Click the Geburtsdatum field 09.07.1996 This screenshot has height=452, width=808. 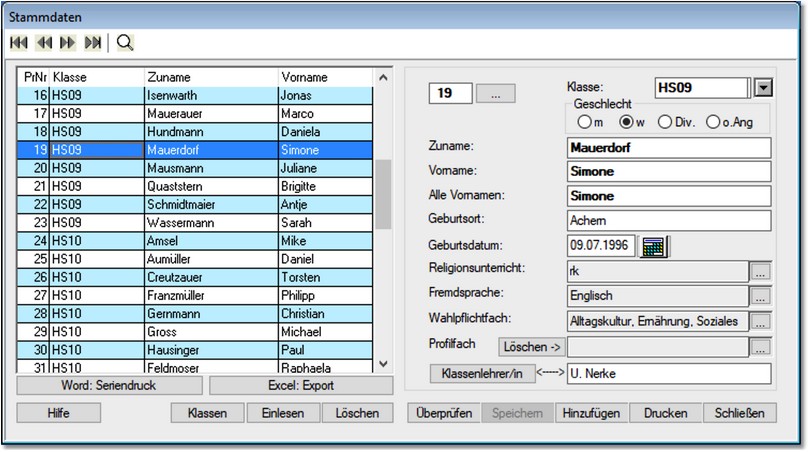(601, 245)
